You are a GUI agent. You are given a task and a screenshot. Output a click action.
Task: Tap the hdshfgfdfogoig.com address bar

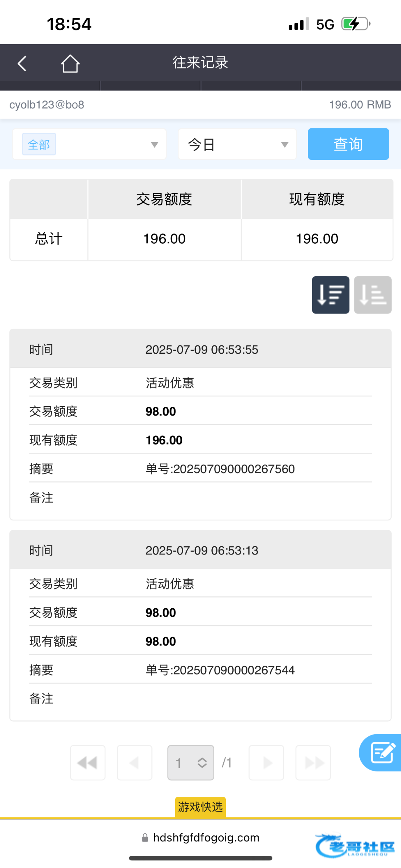[x=201, y=838]
